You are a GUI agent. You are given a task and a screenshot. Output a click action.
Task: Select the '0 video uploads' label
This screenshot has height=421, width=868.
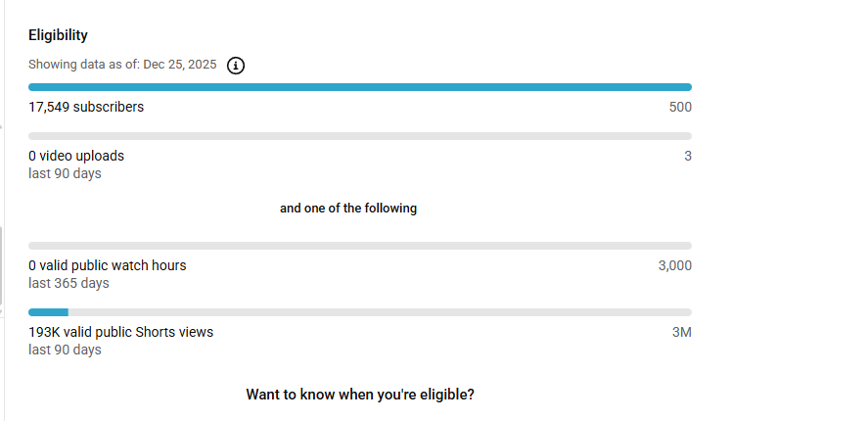tap(76, 156)
